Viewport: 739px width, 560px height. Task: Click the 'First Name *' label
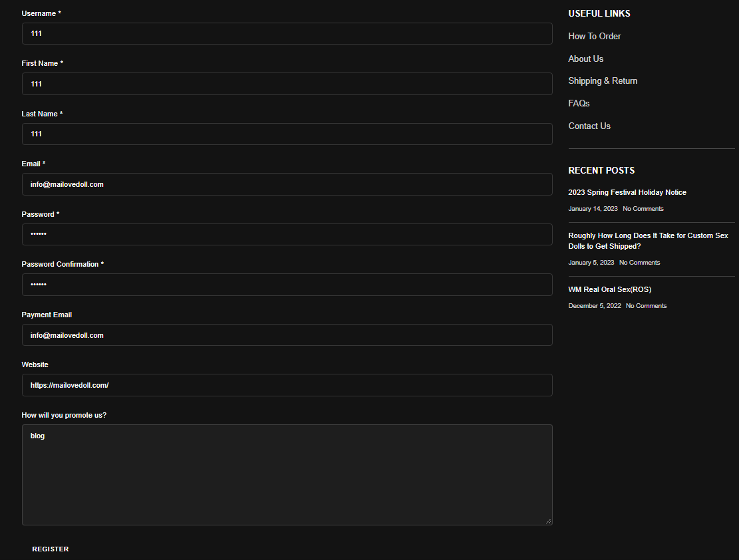pos(43,63)
